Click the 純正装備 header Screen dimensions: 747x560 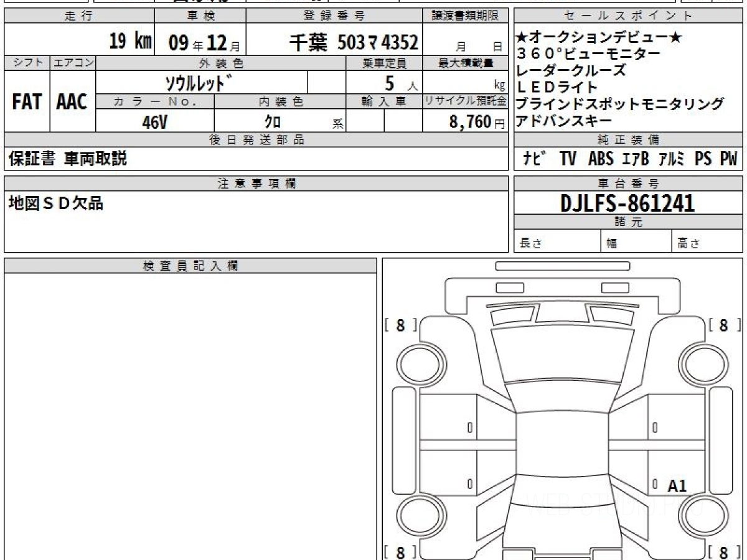point(629,140)
